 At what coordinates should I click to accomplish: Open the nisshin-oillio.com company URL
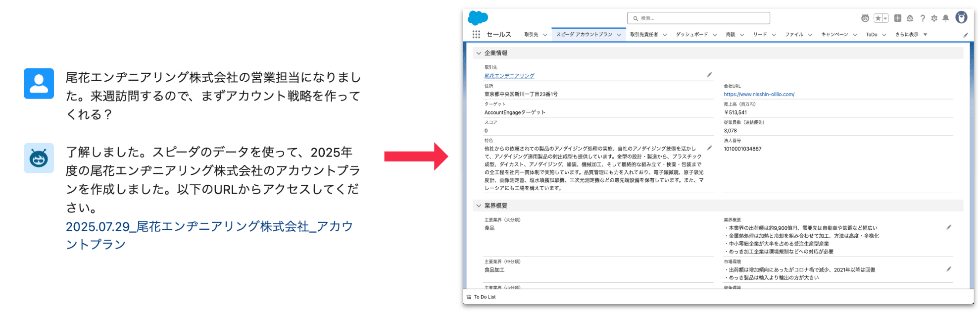pos(759,94)
